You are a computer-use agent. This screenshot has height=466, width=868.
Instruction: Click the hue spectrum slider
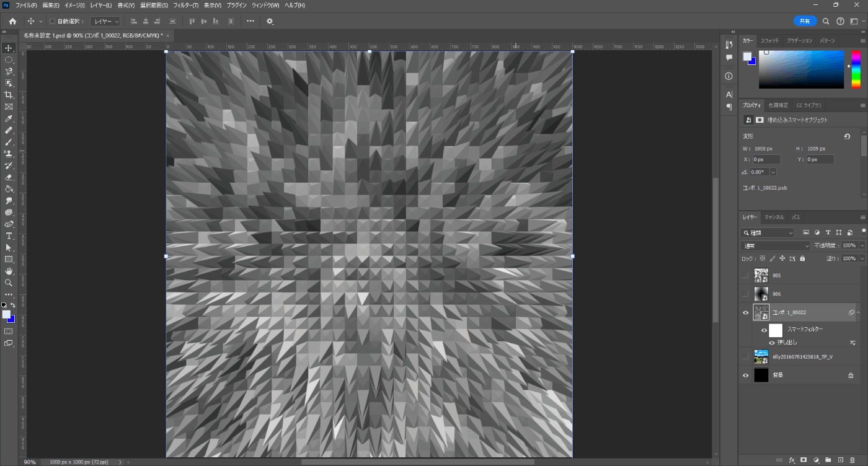[855, 69]
